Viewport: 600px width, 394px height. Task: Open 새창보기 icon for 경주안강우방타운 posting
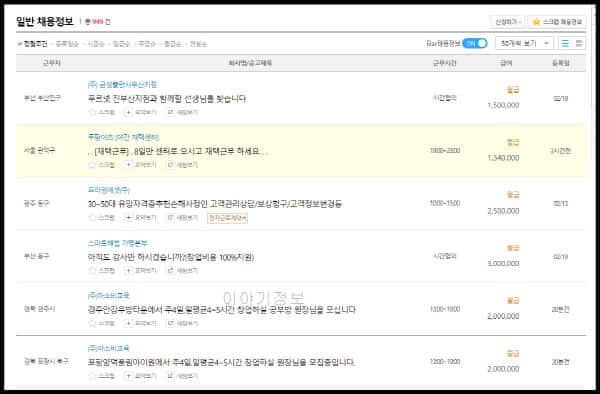click(x=170, y=323)
